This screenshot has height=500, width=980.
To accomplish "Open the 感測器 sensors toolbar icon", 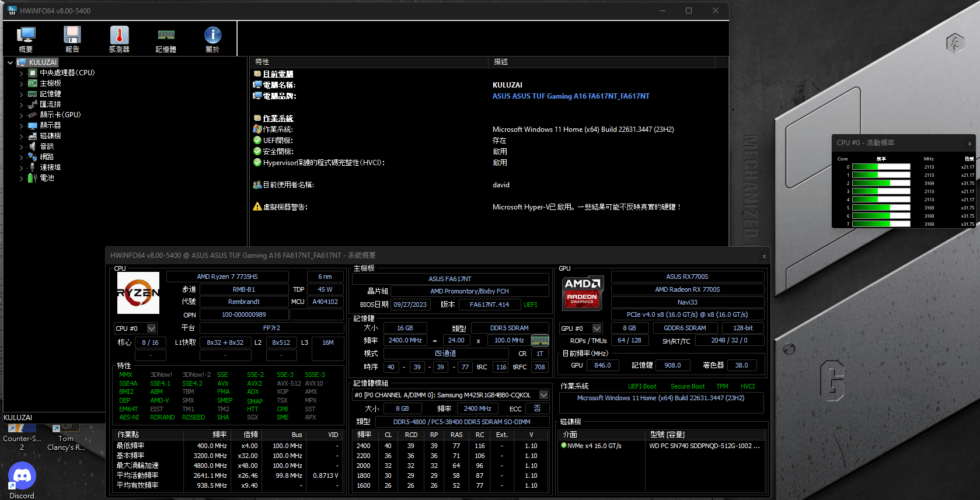I will tap(119, 36).
